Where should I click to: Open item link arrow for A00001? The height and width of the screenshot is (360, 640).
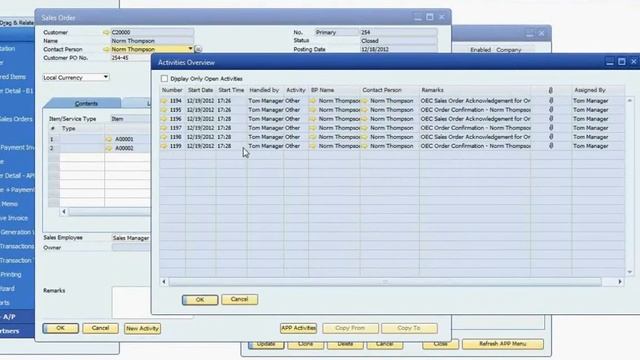point(109,139)
